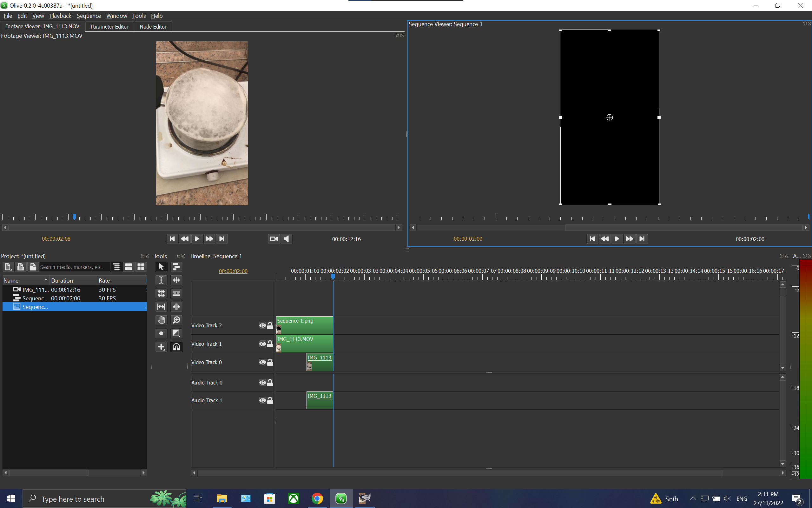Image resolution: width=812 pixels, height=508 pixels.
Task: Select the Razor tool
Action: point(176,293)
